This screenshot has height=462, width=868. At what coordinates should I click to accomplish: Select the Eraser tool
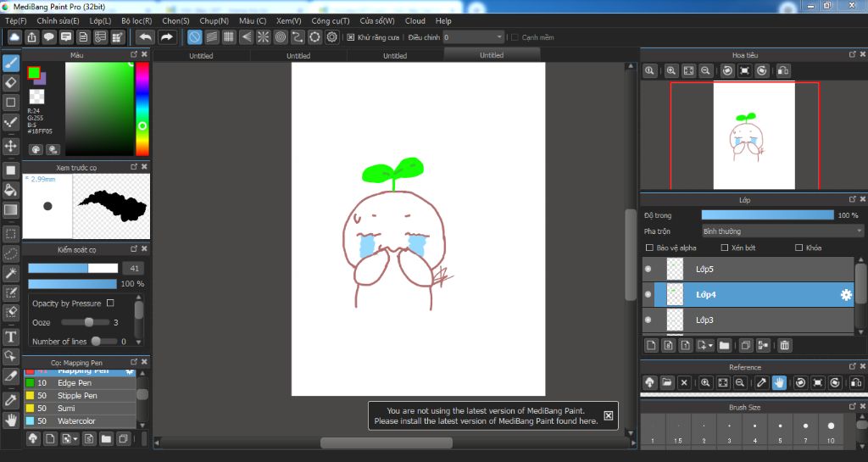[10, 83]
